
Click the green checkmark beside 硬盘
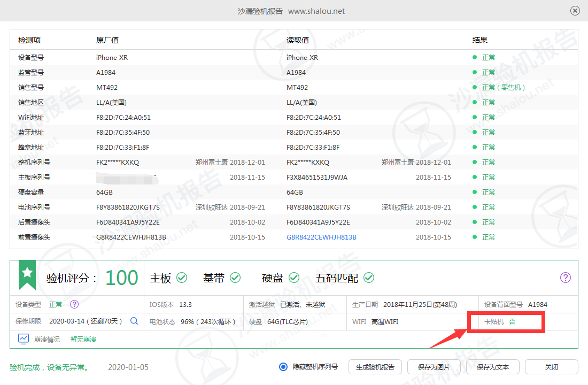[294, 278]
